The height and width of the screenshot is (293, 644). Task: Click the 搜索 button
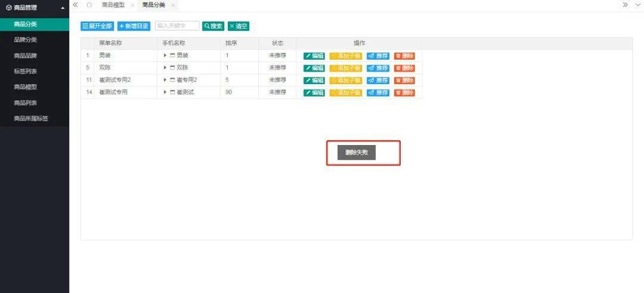point(213,26)
